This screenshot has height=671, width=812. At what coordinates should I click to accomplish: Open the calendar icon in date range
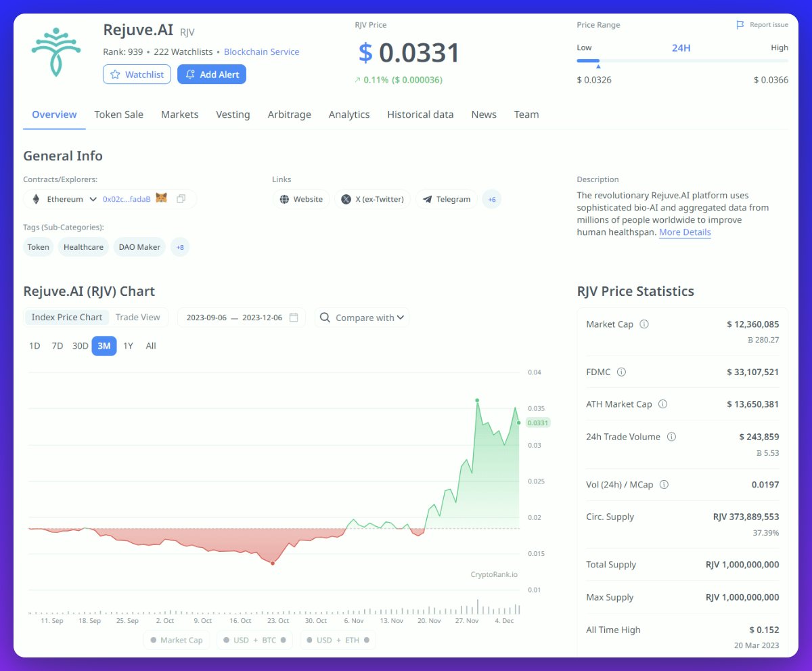tap(294, 318)
